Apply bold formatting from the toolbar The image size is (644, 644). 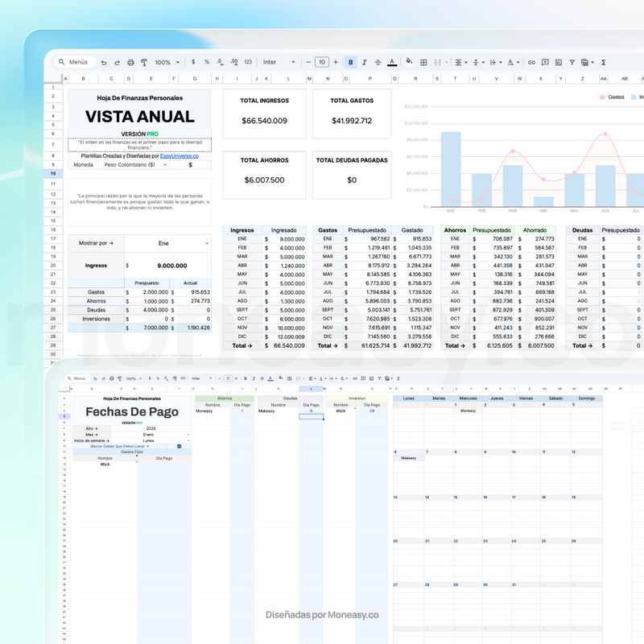click(x=350, y=62)
